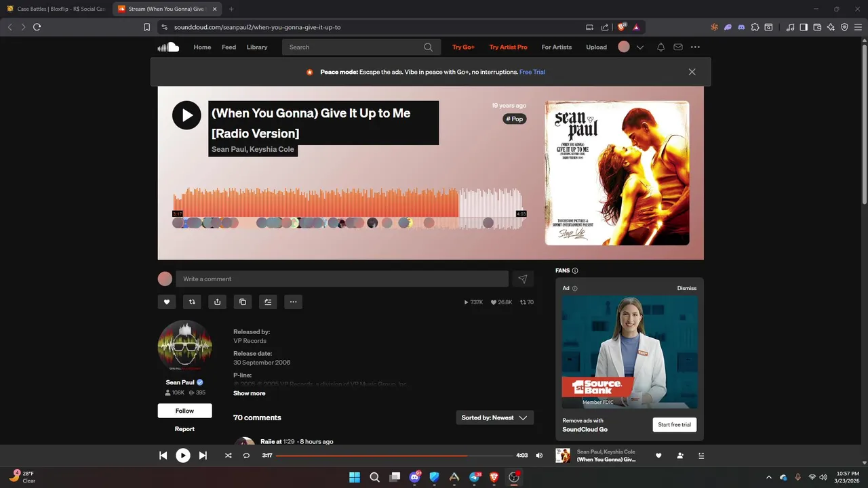
Task: Click the player bar track thumbnail
Action: point(563,455)
